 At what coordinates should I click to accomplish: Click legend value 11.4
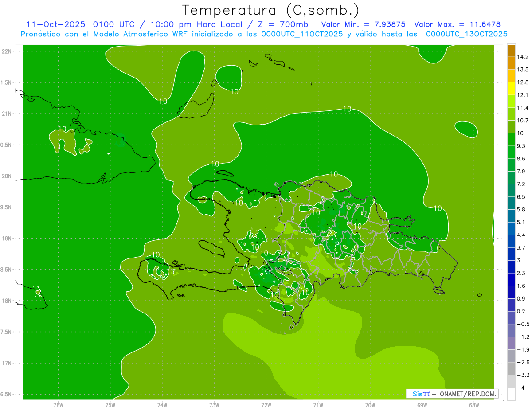[523, 108]
